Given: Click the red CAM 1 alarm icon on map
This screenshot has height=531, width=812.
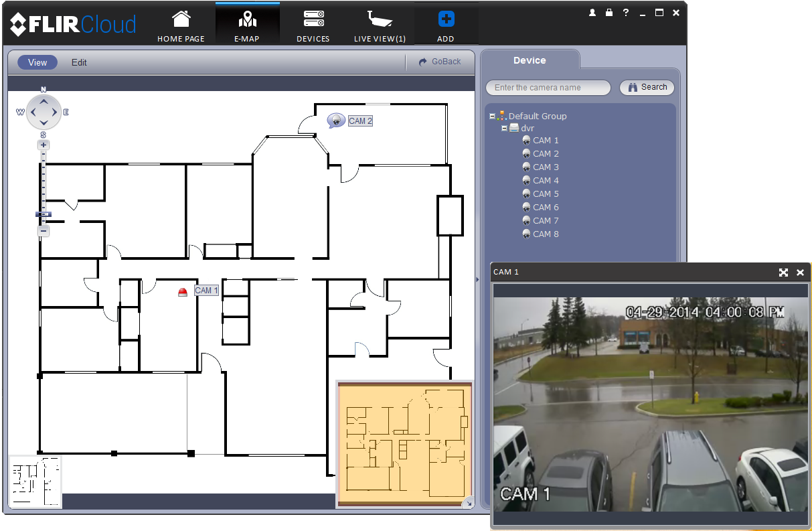Looking at the screenshot, I should [x=183, y=291].
